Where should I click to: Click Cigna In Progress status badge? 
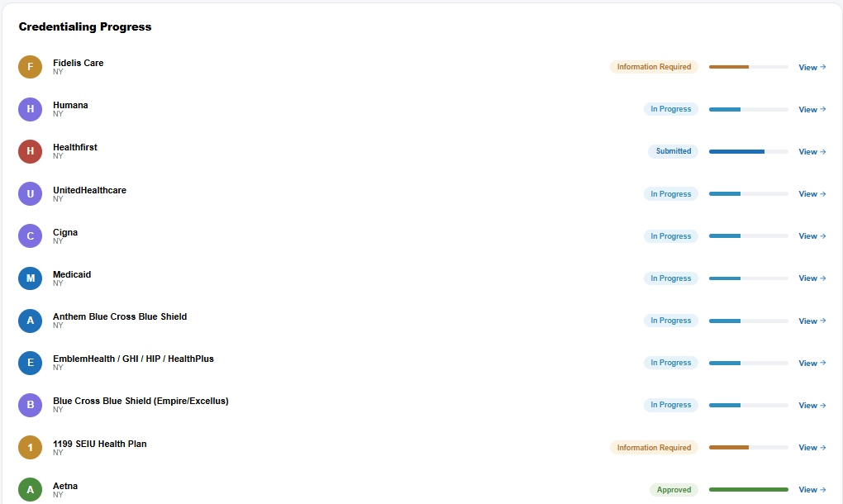[671, 235]
